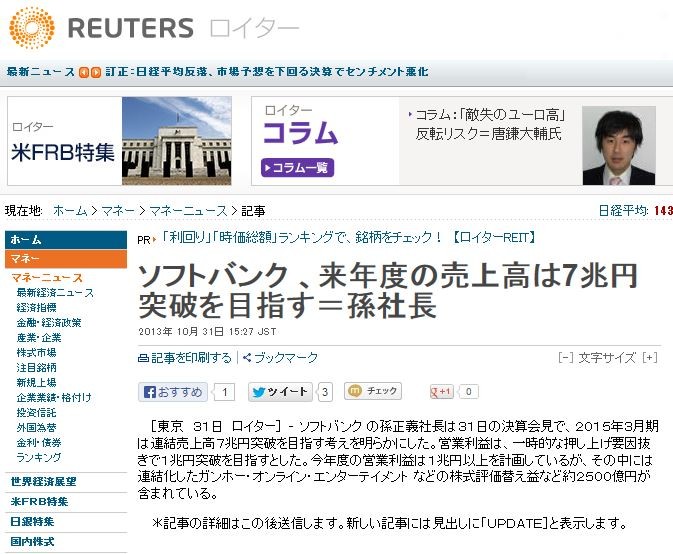This screenshot has height=554, width=673.
Task: Open the 米FRB特集 banner image
Action: click(x=177, y=141)
